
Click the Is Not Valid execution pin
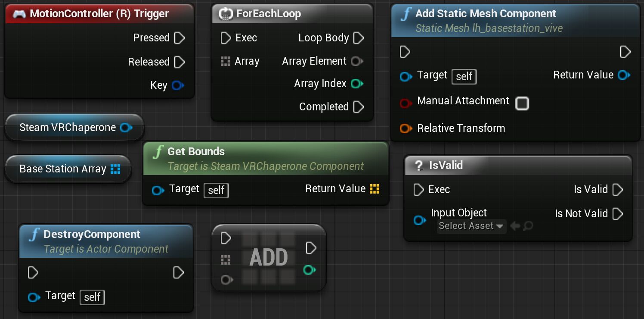[x=618, y=214]
